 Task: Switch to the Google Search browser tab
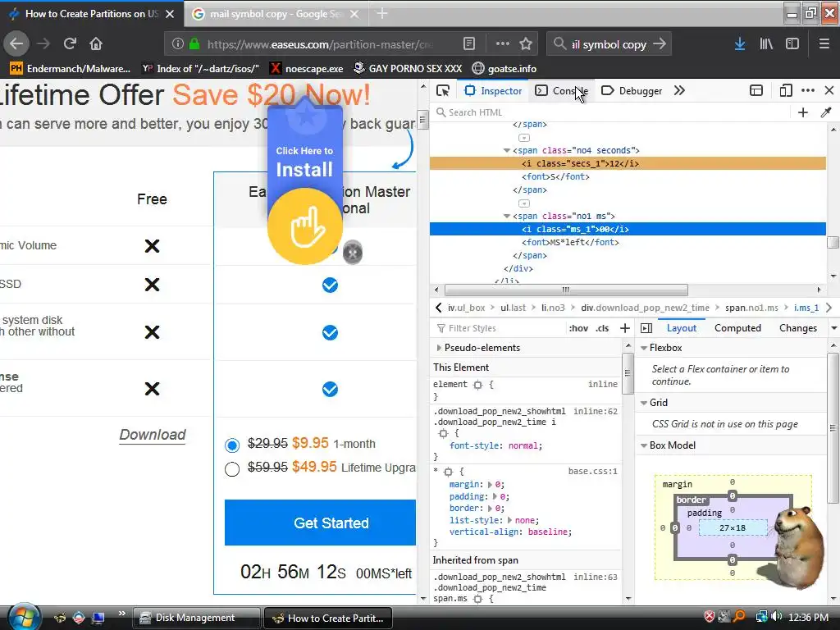[x=276, y=14]
